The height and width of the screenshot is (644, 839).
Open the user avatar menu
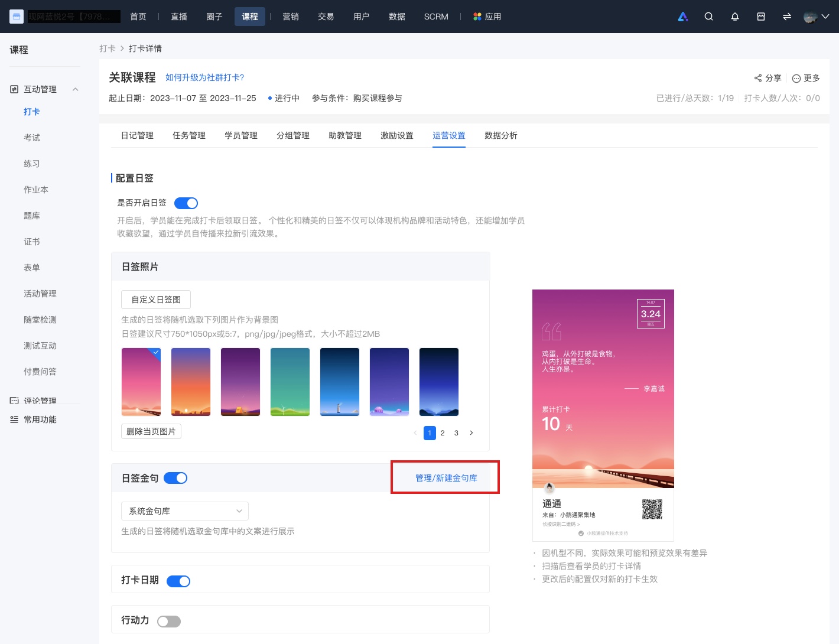click(817, 17)
